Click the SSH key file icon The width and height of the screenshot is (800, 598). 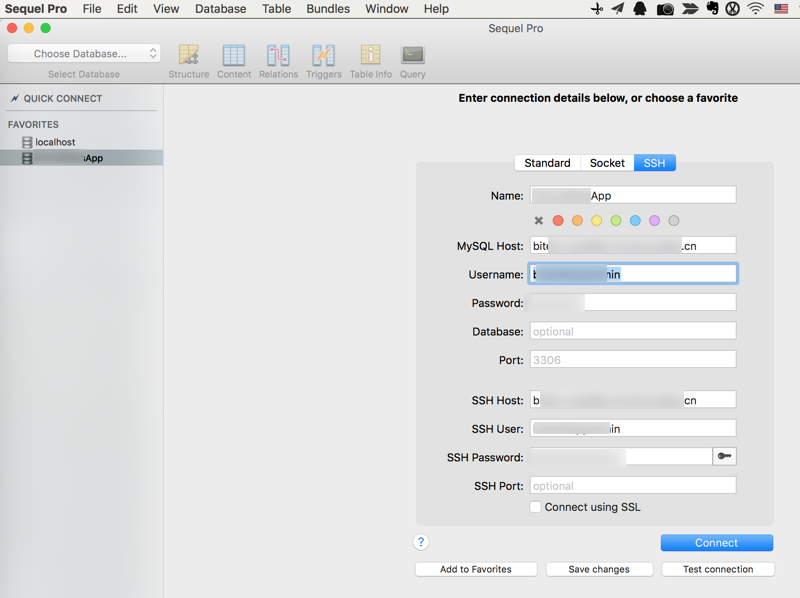(x=724, y=456)
